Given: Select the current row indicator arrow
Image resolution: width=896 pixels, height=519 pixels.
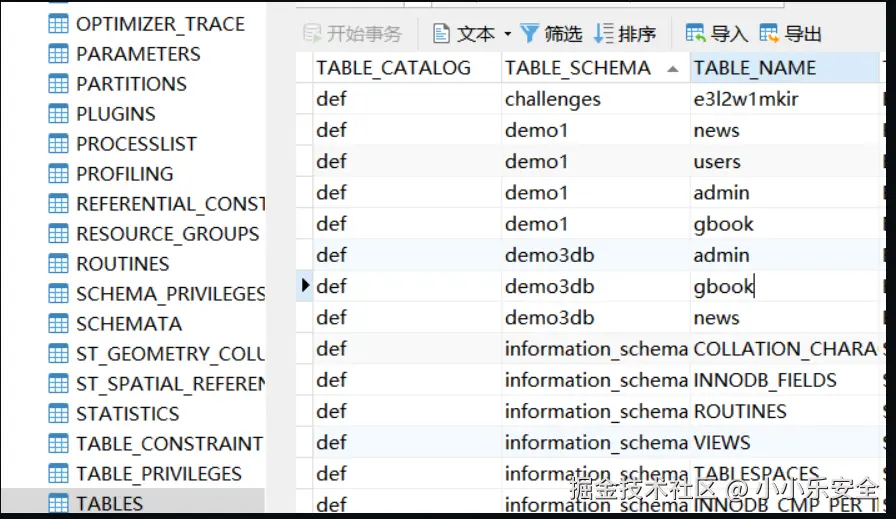Looking at the screenshot, I should [306, 286].
